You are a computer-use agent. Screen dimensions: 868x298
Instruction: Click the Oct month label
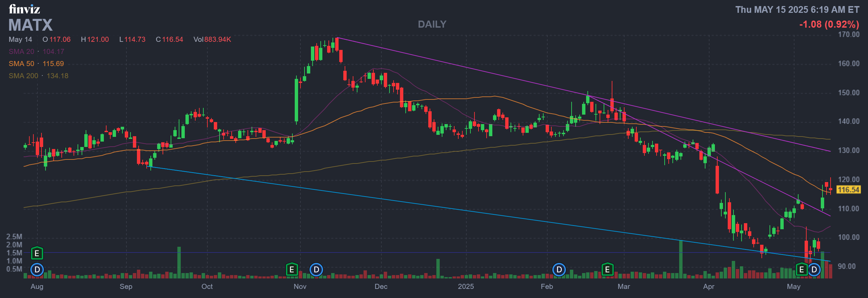point(207,287)
